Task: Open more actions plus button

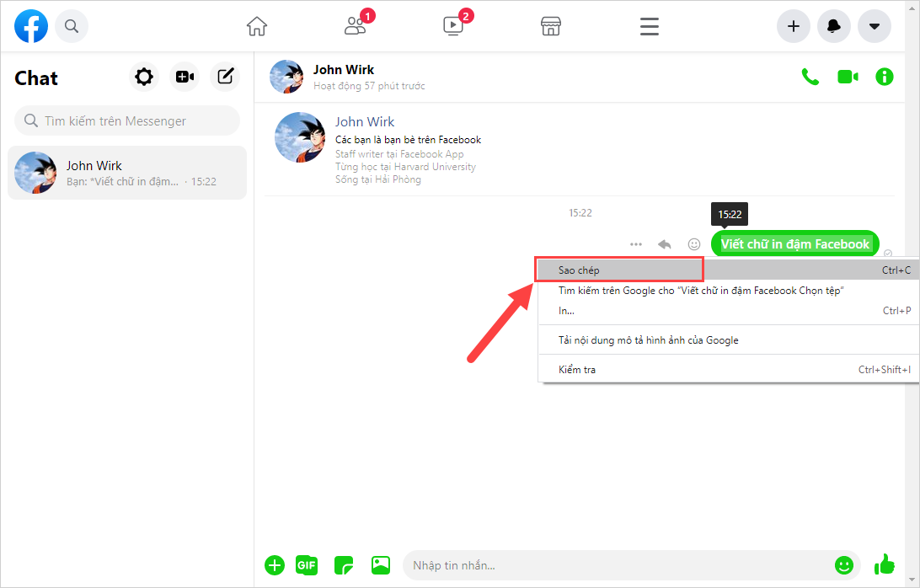Action: pyautogui.click(x=275, y=565)
